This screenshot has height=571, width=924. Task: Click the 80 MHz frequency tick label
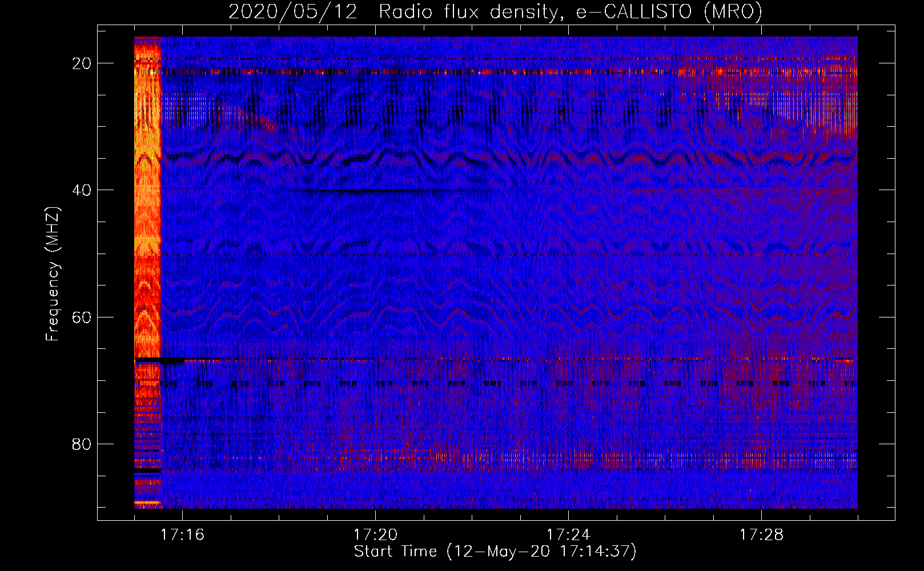[x=82, y=444]
